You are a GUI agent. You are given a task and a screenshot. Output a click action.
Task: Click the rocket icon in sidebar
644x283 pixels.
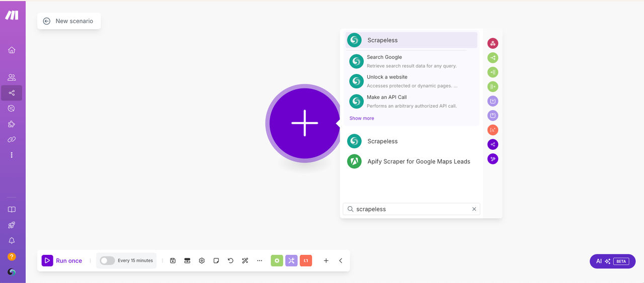click(12, 225)
